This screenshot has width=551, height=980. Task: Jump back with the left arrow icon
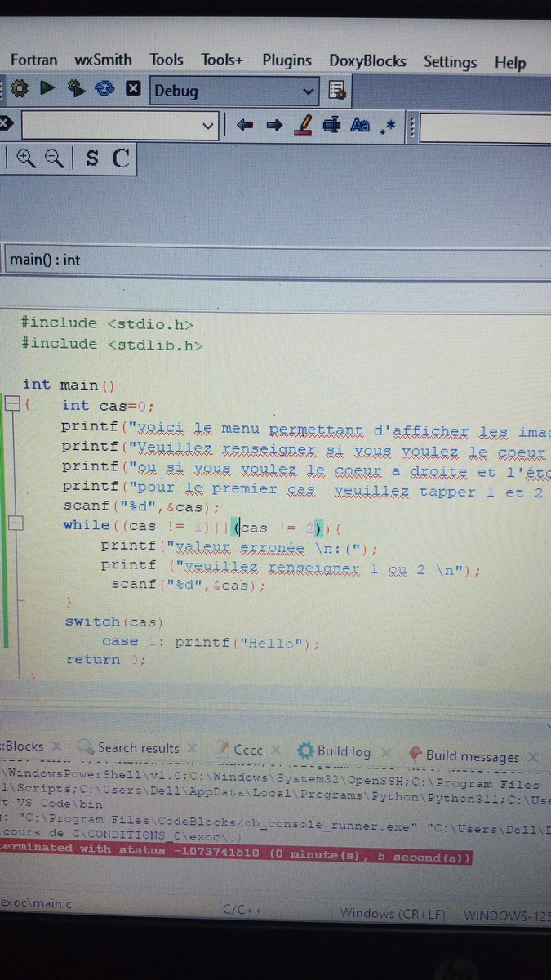pyautogui.click(x=244, y=126)
